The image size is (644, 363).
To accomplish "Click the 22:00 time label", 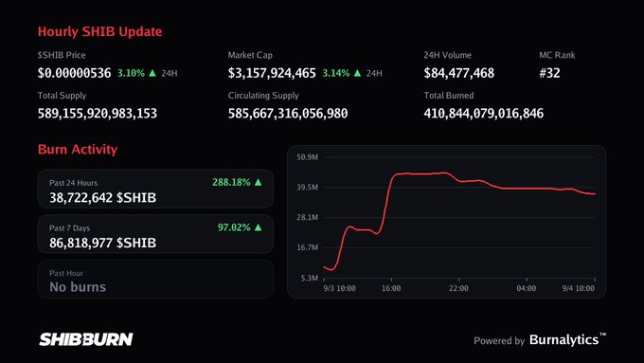I will pyautogui.click(x=458, y=288).
